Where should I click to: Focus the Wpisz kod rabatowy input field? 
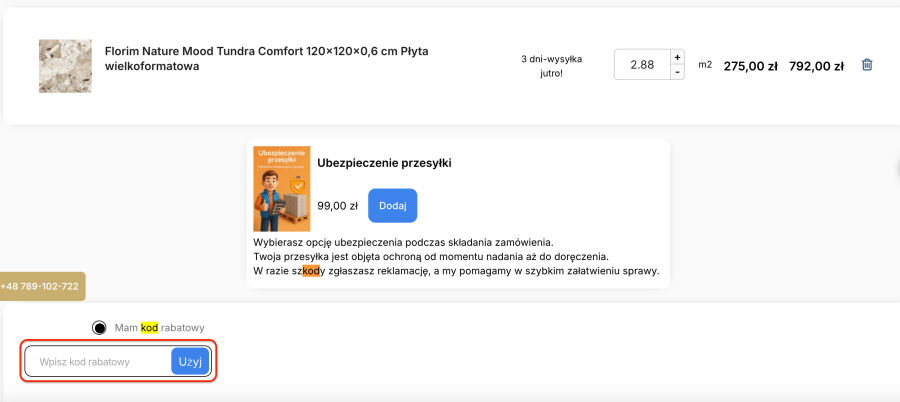click(x=98, y=362)
